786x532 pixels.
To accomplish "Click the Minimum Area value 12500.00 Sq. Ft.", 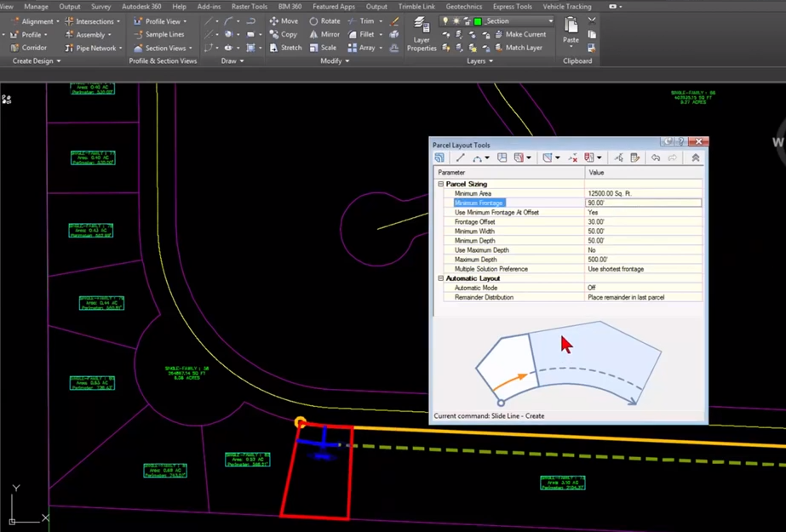I will [643, 193].
